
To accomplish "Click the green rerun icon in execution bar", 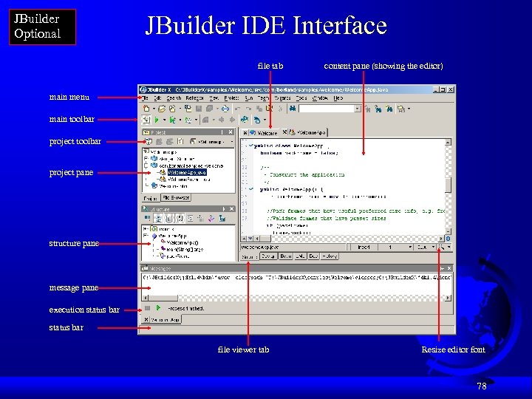I will (x=158, y=308).
